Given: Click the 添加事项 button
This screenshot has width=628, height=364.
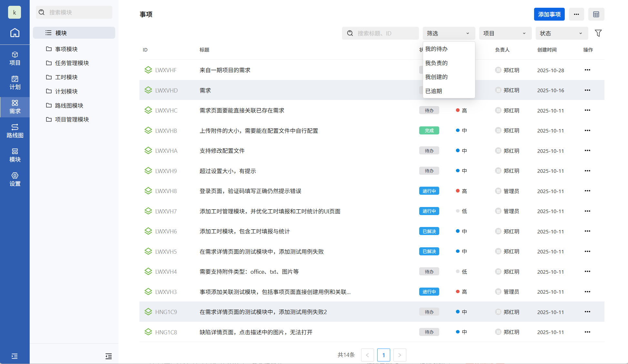Looking at the screenshot, I should tap(549, 14).
